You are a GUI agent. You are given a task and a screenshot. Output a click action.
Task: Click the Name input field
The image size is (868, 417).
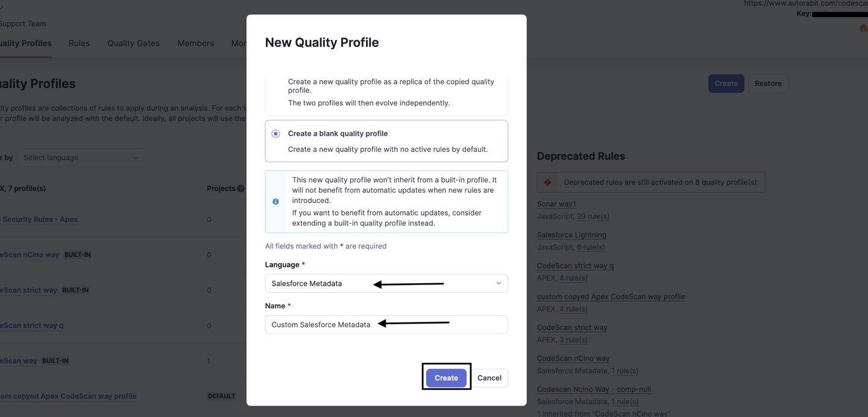tap(386, 324)
